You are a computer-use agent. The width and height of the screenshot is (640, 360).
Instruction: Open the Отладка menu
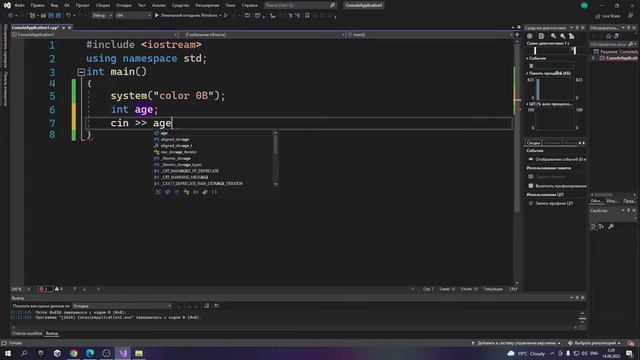(124, 5)
